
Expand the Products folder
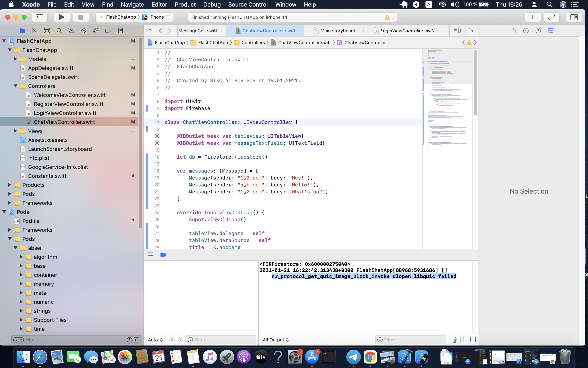tap(10, 185)
